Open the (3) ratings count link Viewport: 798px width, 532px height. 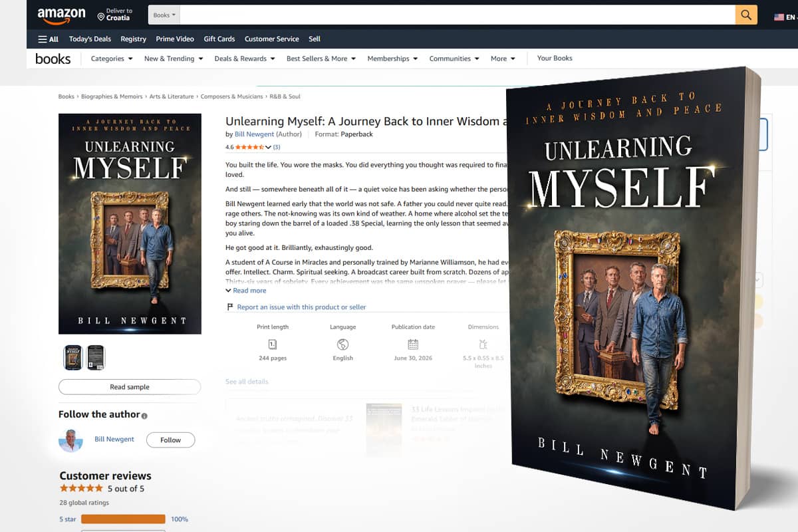click(x=277, y=147)
